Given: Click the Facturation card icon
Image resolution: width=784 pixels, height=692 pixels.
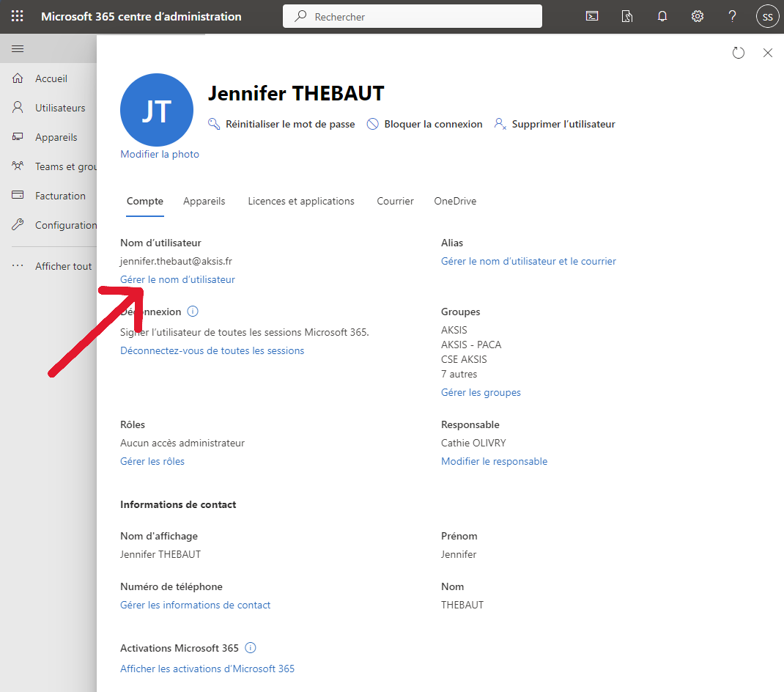Looking at the screenshot, I should (18, 195).
